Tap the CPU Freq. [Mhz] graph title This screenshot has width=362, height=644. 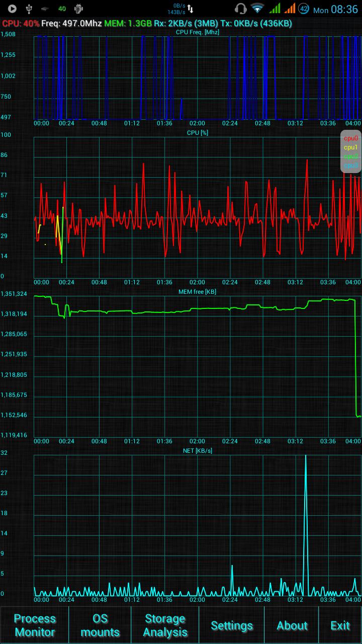(x=197, y=32)
